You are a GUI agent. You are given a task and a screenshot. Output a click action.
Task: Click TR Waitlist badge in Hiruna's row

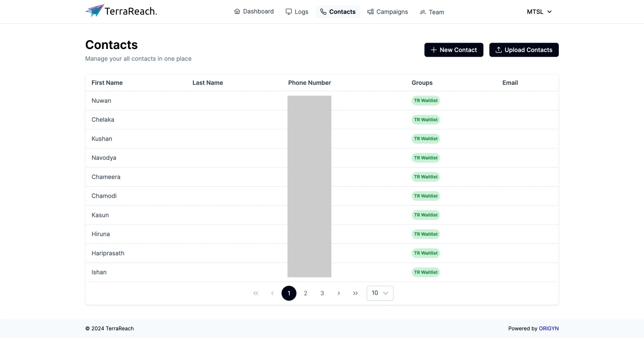coord(426,234)
